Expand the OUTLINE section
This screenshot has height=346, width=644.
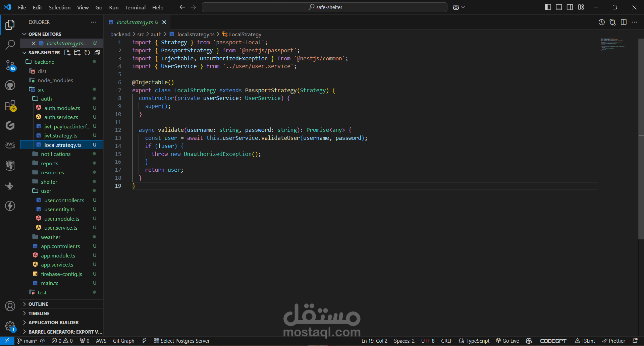(62, 304)
